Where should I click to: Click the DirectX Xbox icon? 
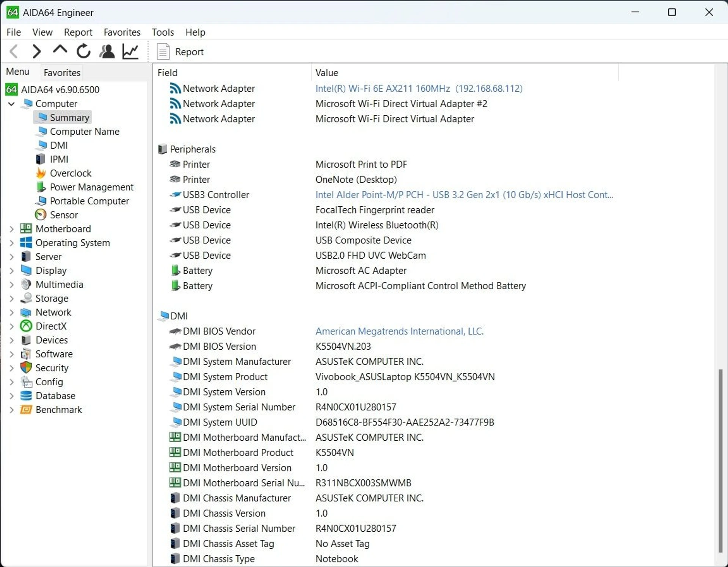click(x=26, y=326)
